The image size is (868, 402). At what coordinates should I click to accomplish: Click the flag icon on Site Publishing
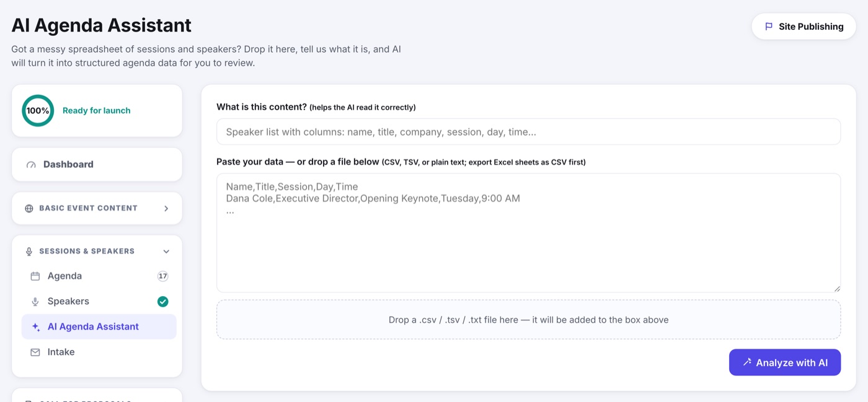coord(769,27)
